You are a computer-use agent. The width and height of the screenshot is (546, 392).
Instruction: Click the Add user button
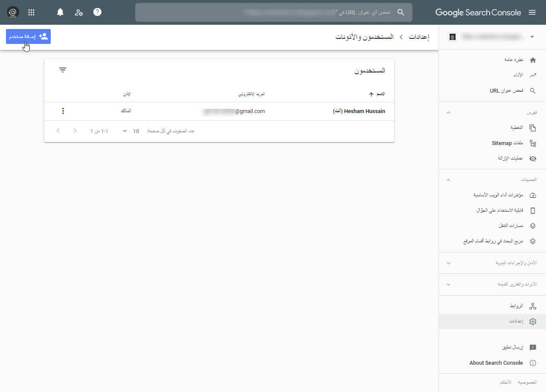click(x=28, y=36)
